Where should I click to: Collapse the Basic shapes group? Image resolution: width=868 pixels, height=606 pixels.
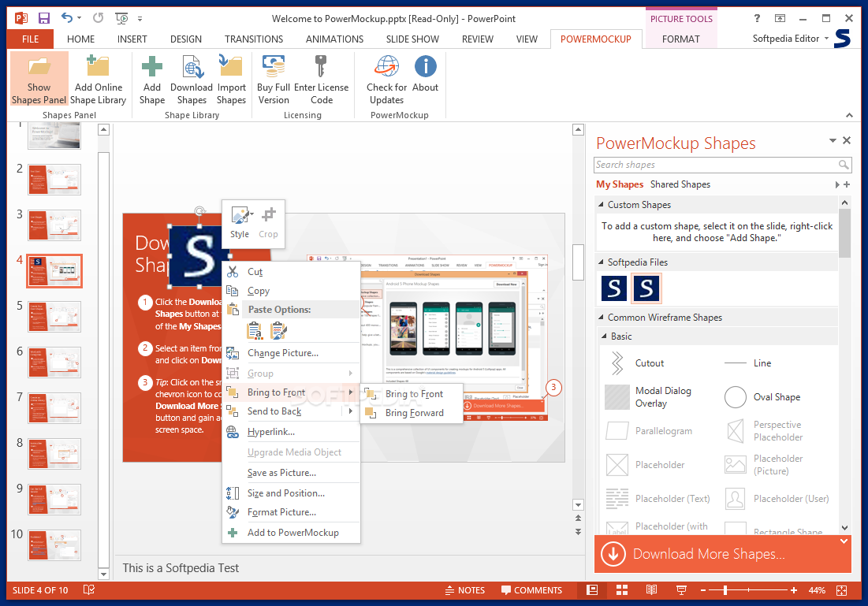pyautogui.click(x=604, y=336)
